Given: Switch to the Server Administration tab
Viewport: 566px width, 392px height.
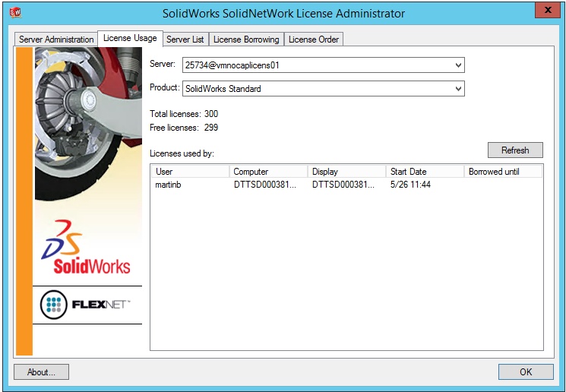Looking at the screenshot, I should [56, 40].
